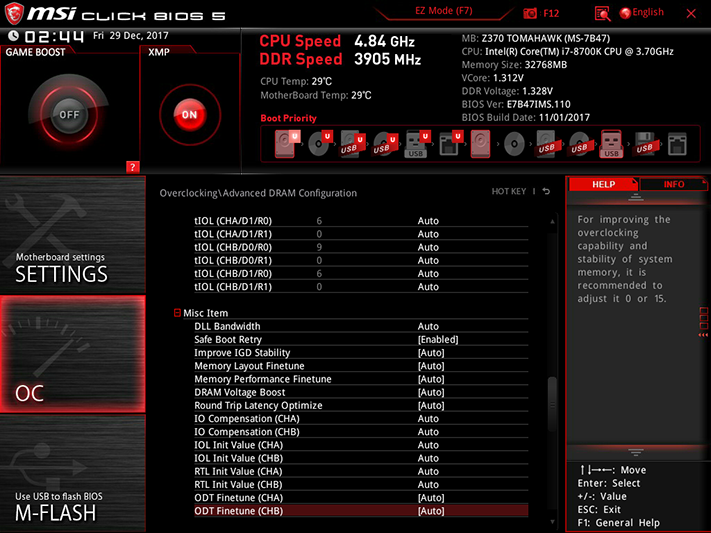Open the SETTINGS motherboard settings panel
Image resolution: width=711 pixels, height=533 pixels.
pyautogui.click(x=73, y=235)
